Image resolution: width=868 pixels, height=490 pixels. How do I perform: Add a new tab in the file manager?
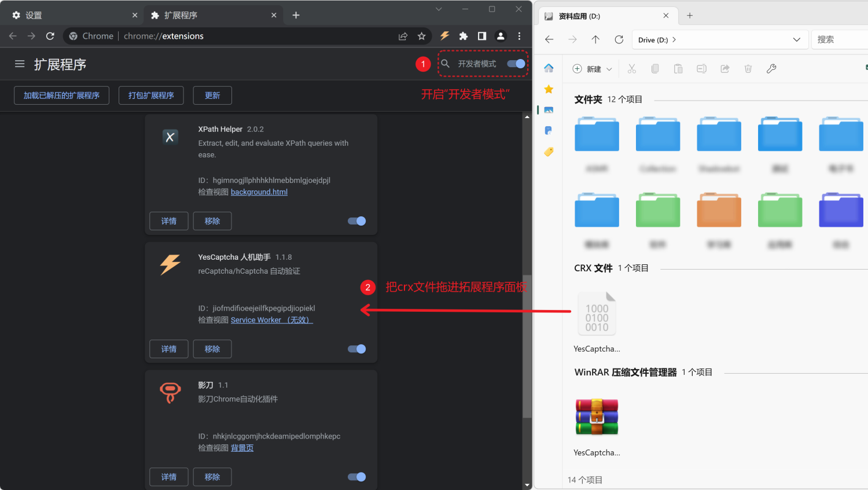[690, 16]
